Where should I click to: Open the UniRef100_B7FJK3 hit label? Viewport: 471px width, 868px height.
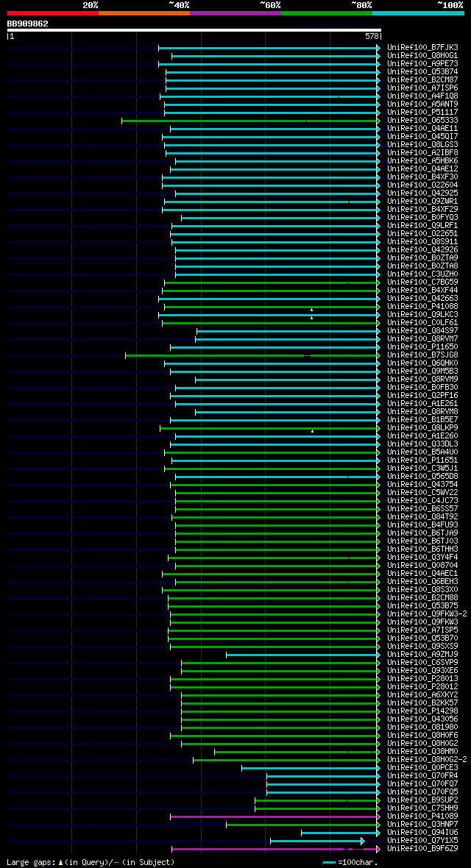click(422, 48)
